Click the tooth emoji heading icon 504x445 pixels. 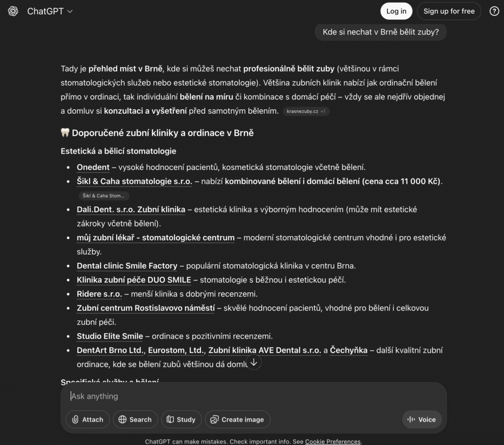(x=65, y=132)
